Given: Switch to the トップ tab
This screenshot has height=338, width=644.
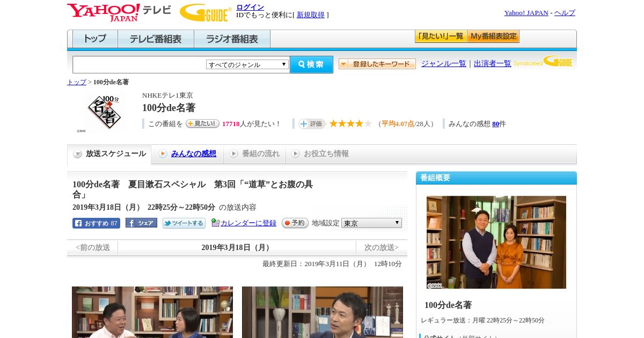Looking at the screenshot, I should (x=95, y=39).
